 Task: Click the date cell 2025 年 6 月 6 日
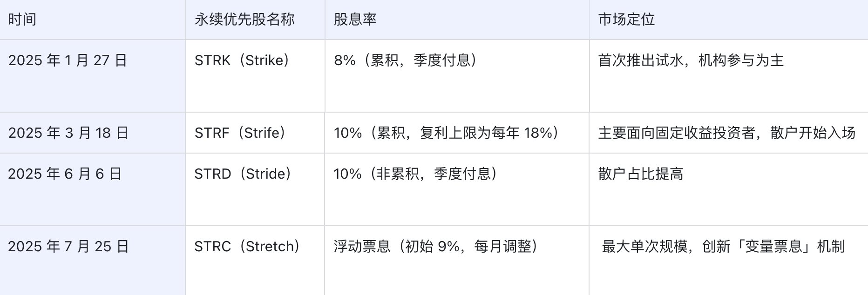pos(65,174)
